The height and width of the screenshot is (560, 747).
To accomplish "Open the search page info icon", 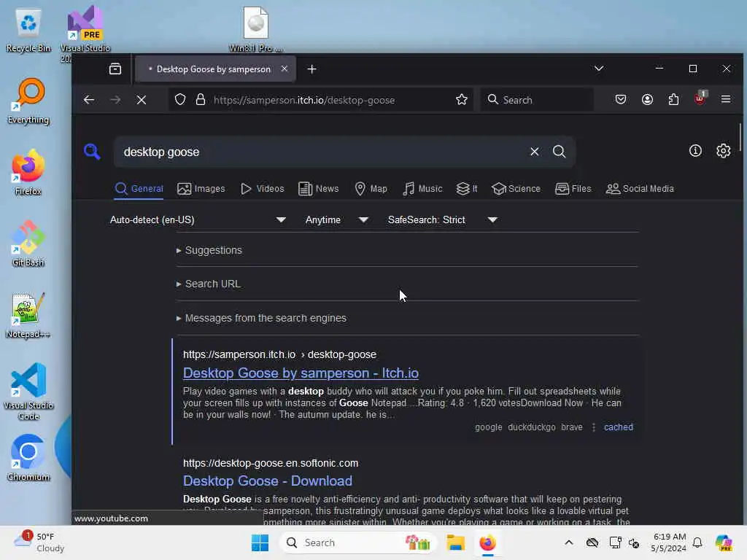I will point(695,151).
